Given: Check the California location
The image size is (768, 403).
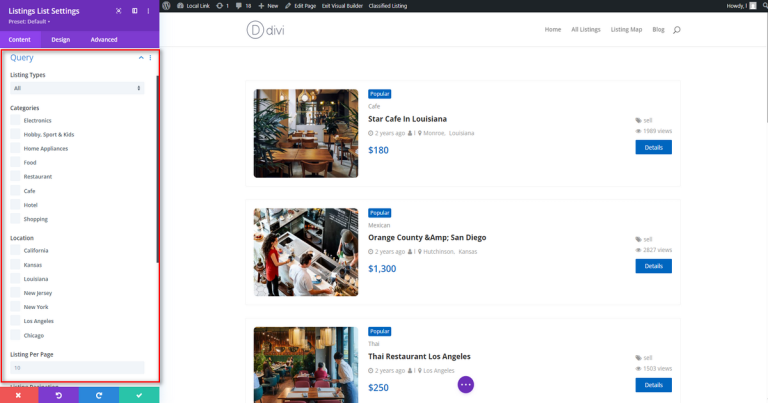Looking at the screenshot, I should (x=15, y=250).
